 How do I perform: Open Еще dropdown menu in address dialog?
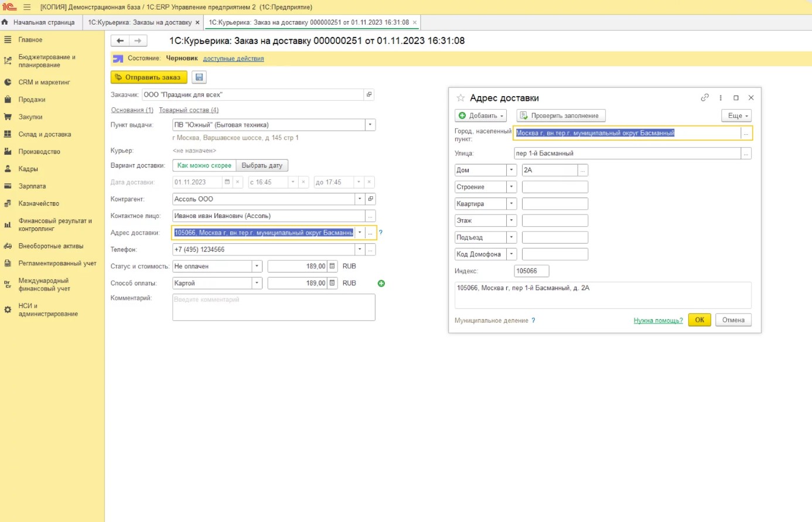[736, 116]
